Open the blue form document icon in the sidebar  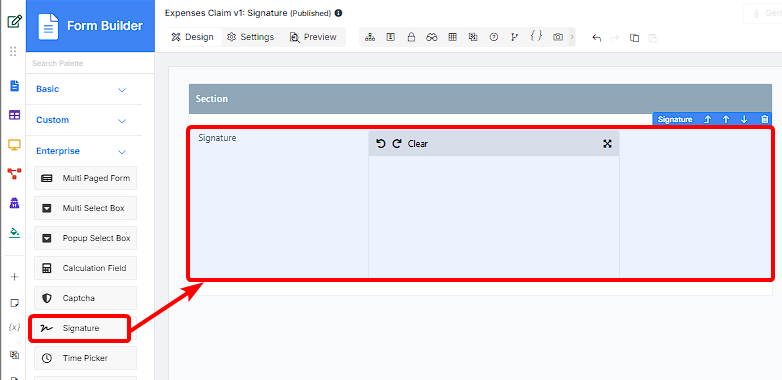coord(14,86)
